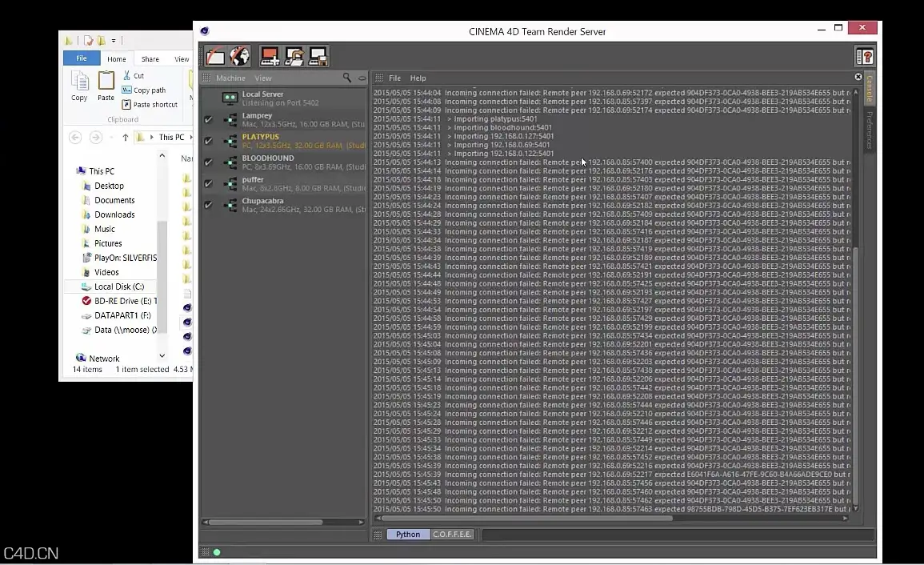Switch to the C.O.F.F.E.E. tab
The width and height of the screenshot is (924, 565).
point(452,535)
